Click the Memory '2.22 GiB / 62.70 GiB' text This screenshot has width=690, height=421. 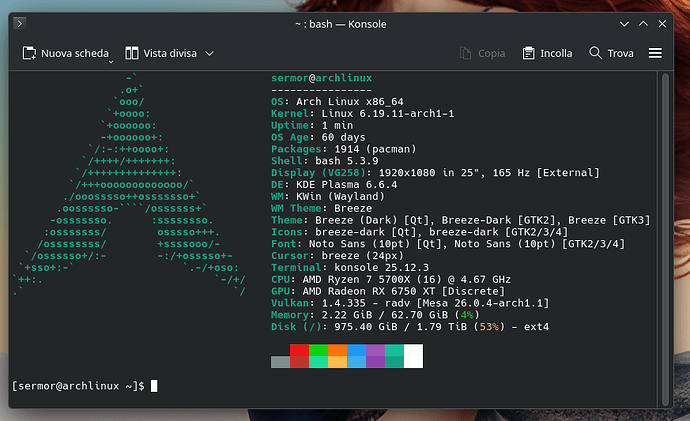coord(384,315)
